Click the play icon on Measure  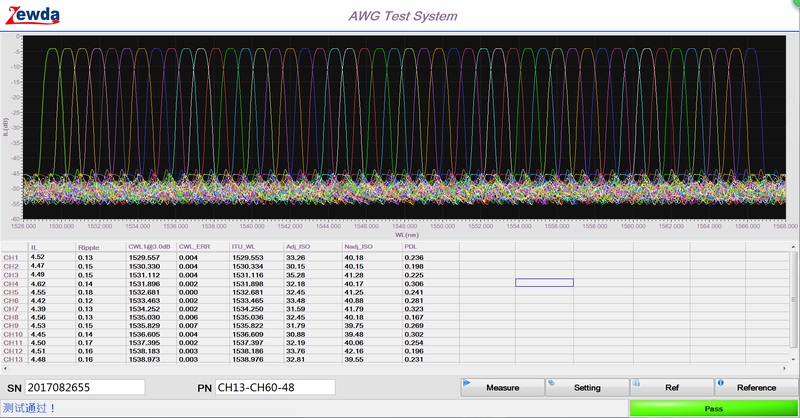466,382
